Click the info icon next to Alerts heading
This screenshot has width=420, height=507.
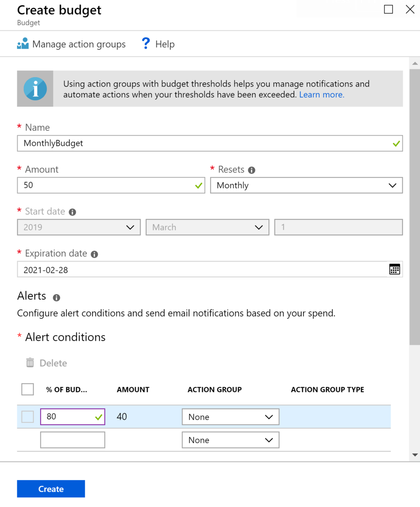pyautogui.click(x=56, y=298)
